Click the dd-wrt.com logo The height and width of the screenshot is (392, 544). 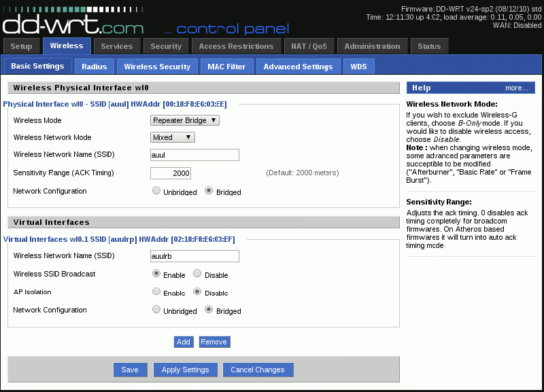point(73,21)
